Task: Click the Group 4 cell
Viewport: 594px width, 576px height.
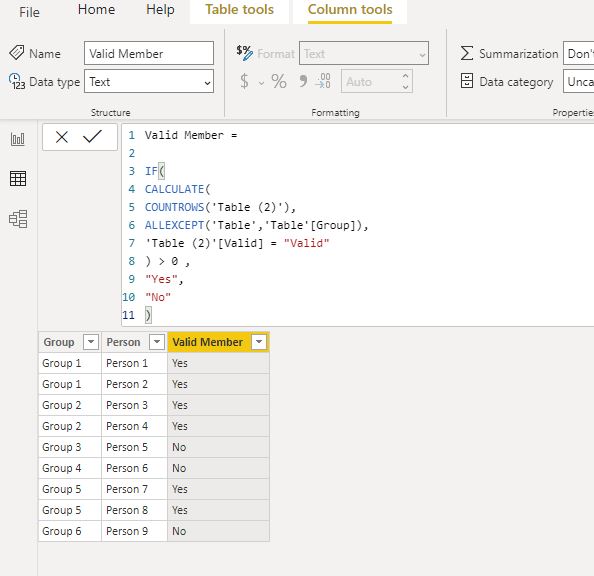Action: (70, 468)
